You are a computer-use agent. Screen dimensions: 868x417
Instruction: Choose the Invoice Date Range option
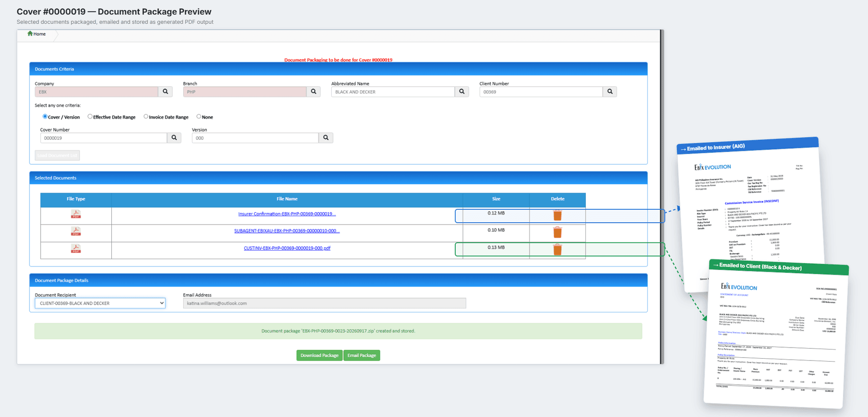pyautogui.click(x=146, y=117)
